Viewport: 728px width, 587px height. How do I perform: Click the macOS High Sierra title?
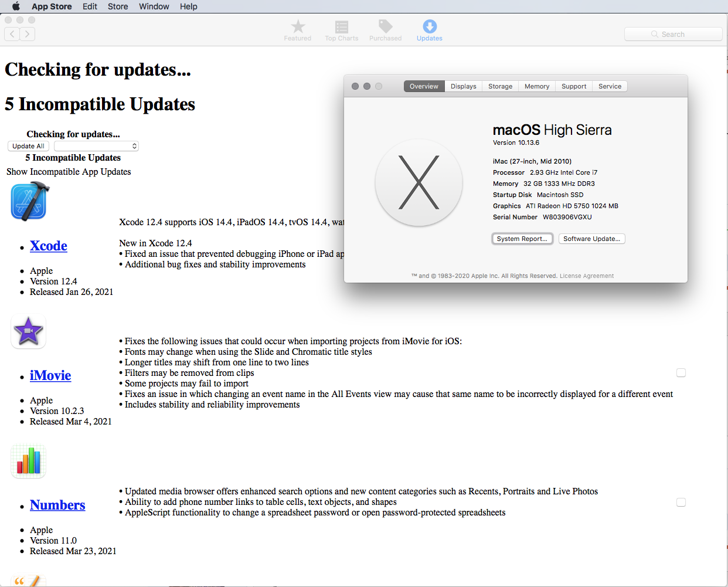[552, 130]
